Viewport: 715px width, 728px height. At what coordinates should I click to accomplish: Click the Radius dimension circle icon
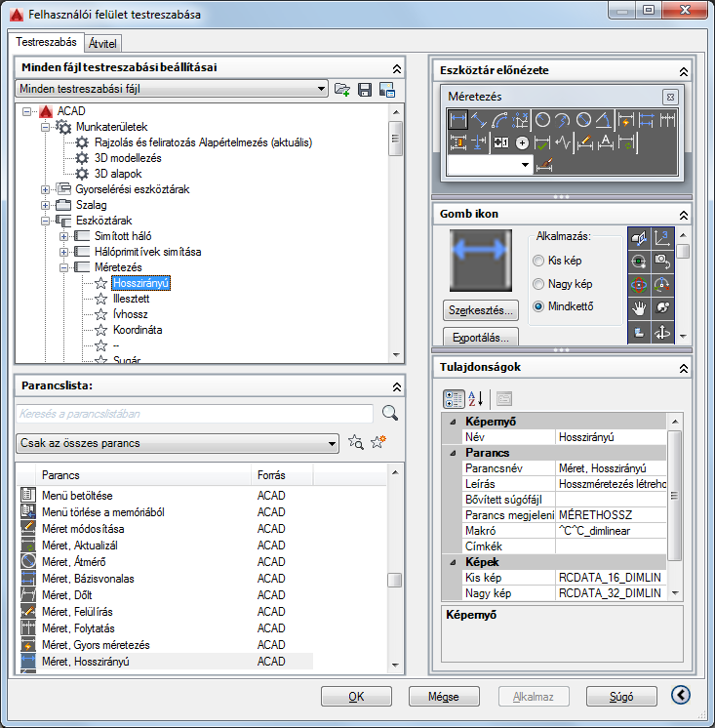[542, 120]
